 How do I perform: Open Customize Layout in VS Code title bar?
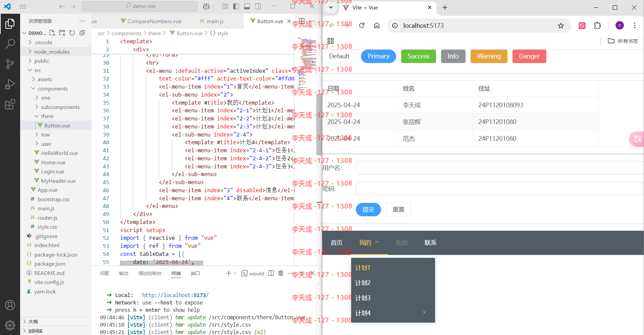click(x=225, y=6)
